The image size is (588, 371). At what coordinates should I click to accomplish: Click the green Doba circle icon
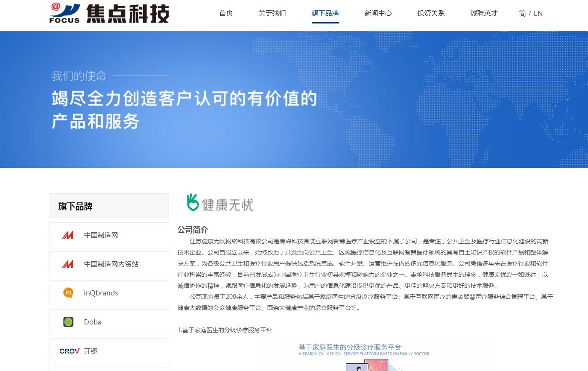pyautogui.click(x=68, y=321)
